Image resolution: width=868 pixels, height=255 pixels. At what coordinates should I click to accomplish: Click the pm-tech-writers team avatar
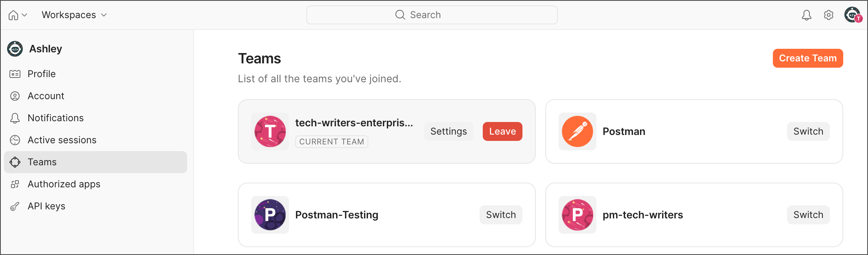click(577, 215)
